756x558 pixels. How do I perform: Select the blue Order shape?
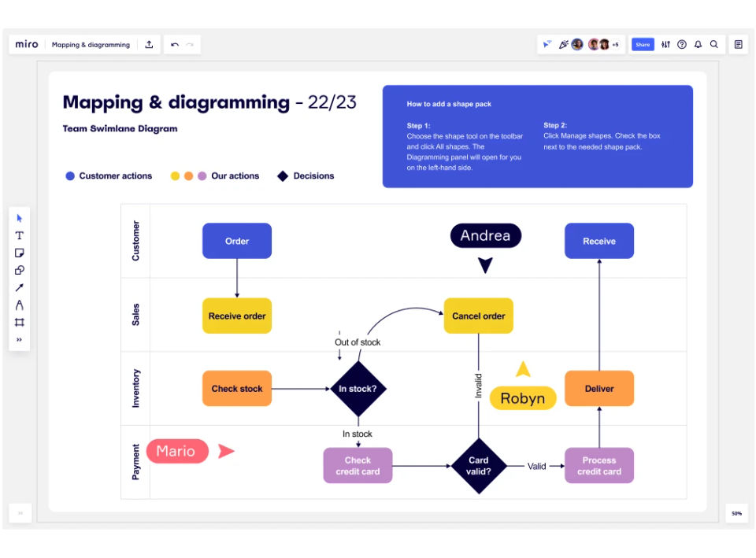click(237, 241)
